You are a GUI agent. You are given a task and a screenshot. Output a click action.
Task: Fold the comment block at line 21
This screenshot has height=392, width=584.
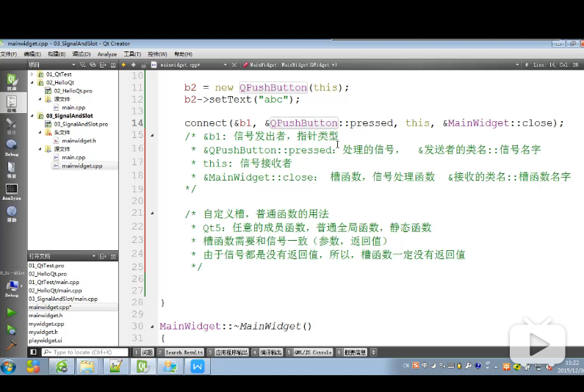coord(152,214)
